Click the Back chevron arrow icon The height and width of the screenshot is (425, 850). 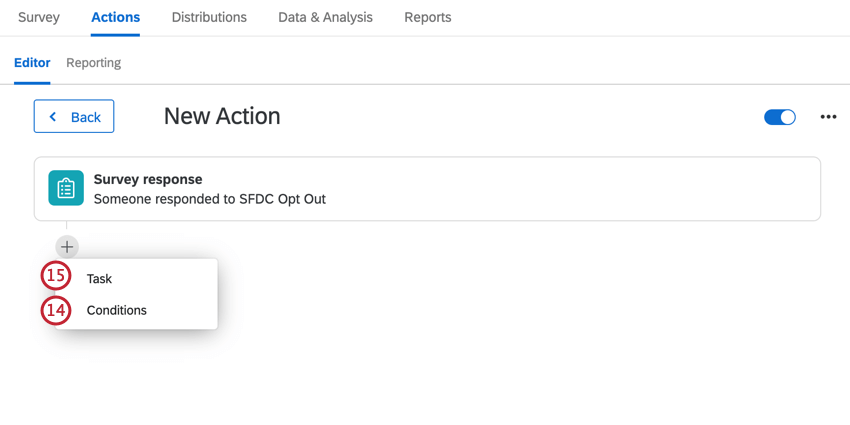53,117
